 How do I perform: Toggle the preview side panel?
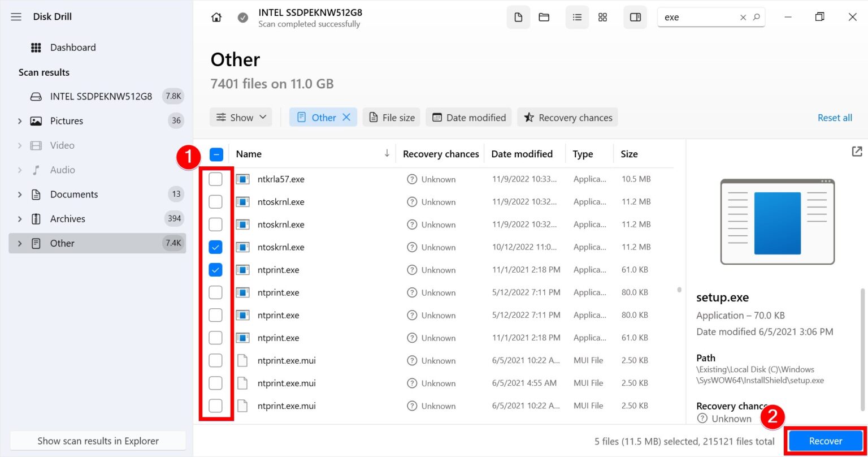[x=635, y=17]
